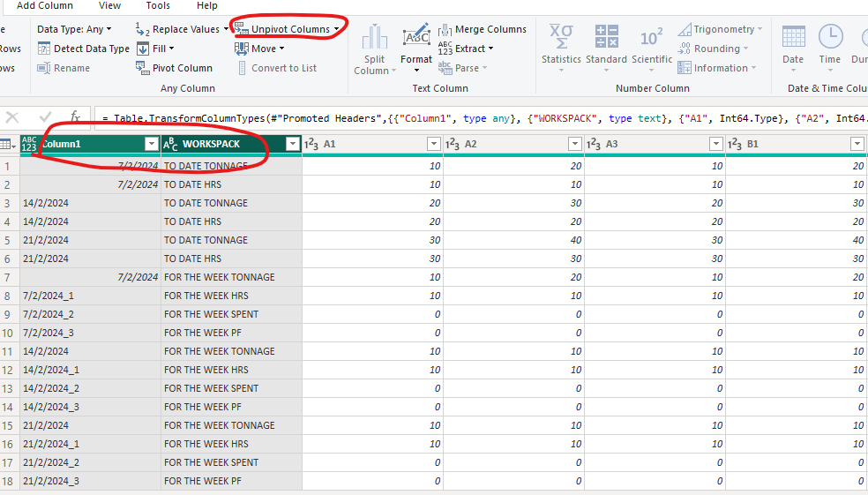
Task: Click the Information icon
Action: pyautogui.click(x=685, y=68)
